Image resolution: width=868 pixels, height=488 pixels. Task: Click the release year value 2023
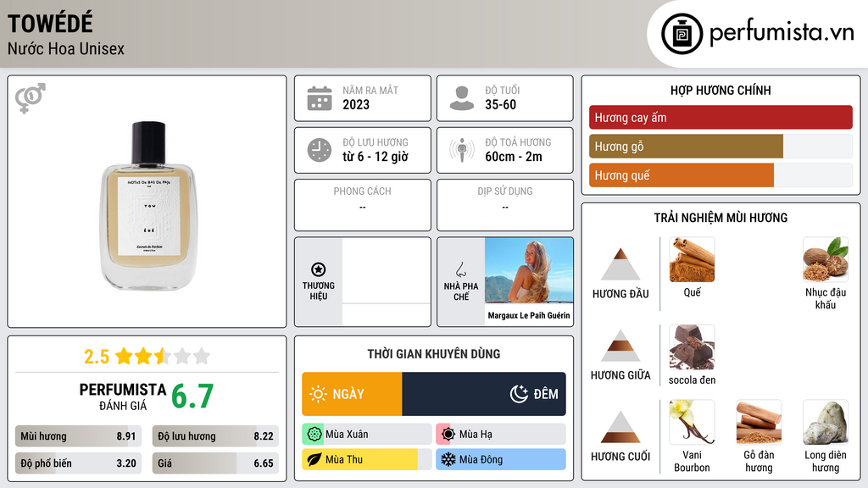(x=356, y=105)
